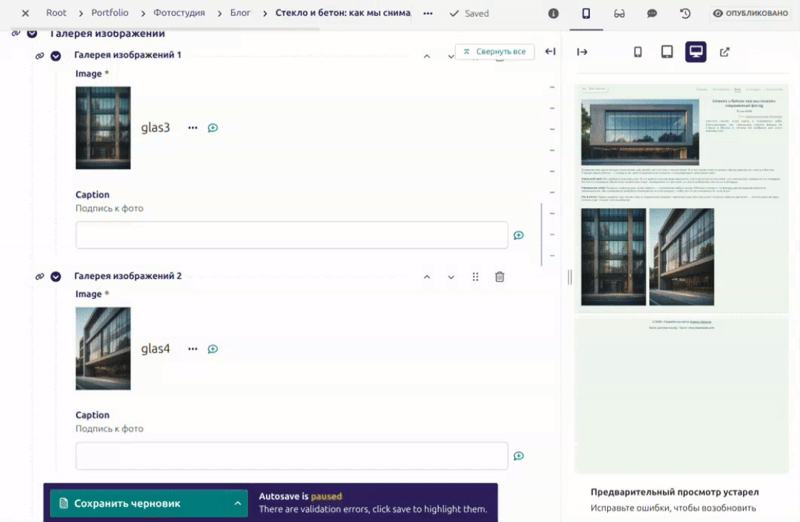Click the hero building image in the preview

640,132
